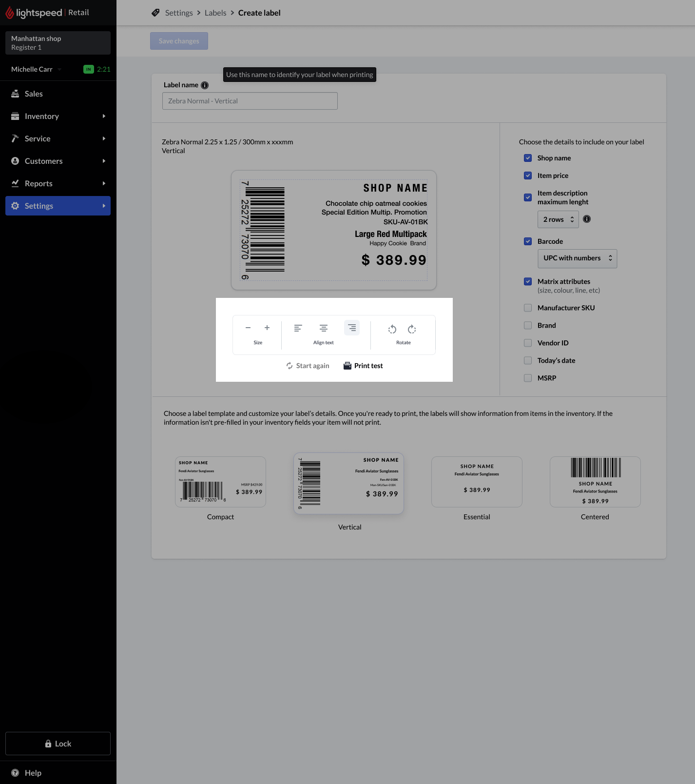Click the Sales register icon

click(15, 94)
